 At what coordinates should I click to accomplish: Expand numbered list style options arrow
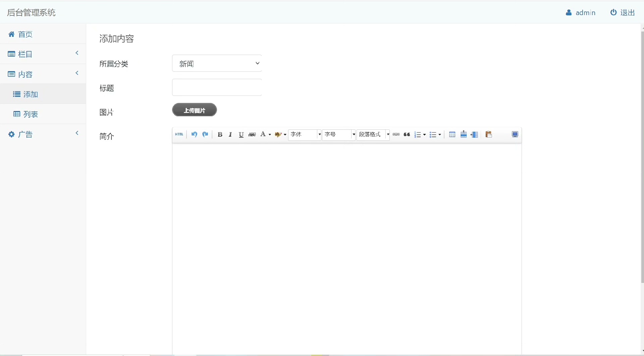coord(425,135)
